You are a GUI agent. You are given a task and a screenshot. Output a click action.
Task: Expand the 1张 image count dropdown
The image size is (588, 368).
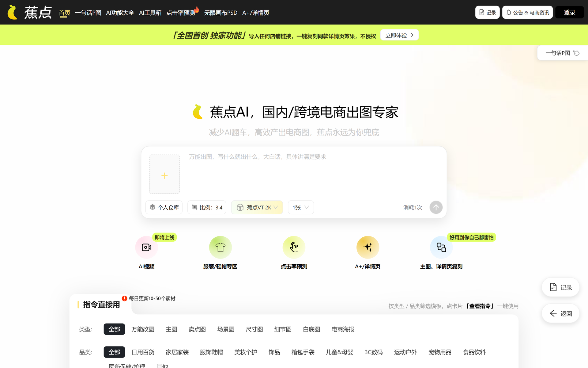coord(301,207)
